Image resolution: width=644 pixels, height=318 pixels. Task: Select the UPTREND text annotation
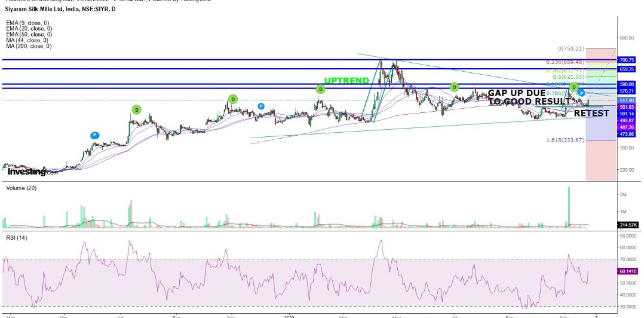(x=346, y=81)
